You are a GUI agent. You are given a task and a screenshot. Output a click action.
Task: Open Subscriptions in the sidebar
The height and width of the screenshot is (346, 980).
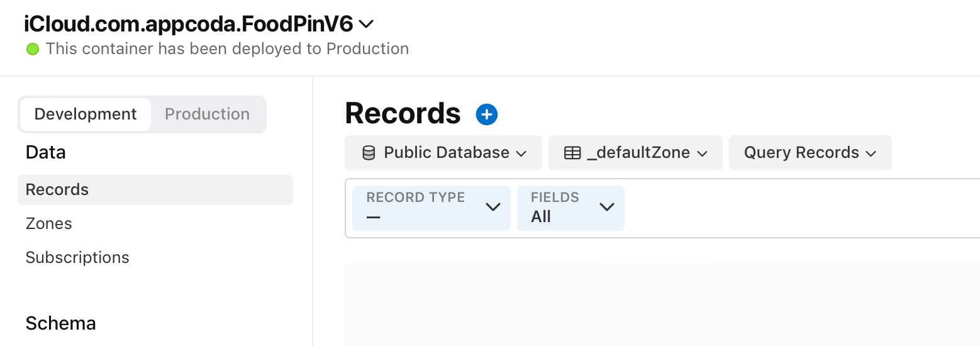click(x=77, y=258)
